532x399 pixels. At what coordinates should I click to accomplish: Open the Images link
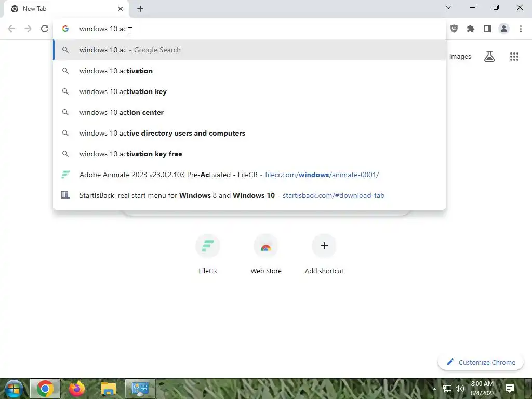(460, 57)
